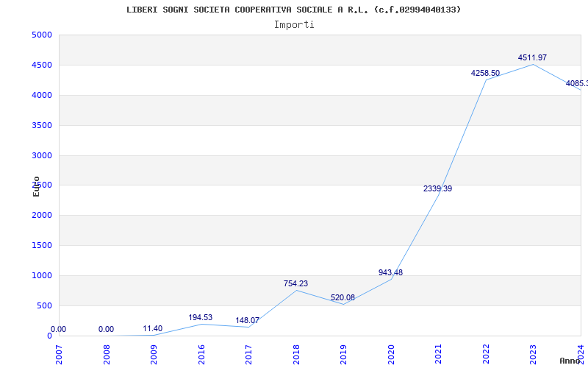Screen dimensions: 588x368
Task: Click the 0.00 label above 2007
Action: tap(58, 329)
